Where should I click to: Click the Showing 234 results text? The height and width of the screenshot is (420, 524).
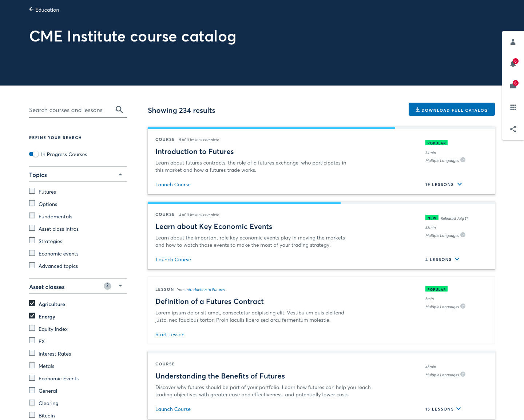[x=181, y=110]
